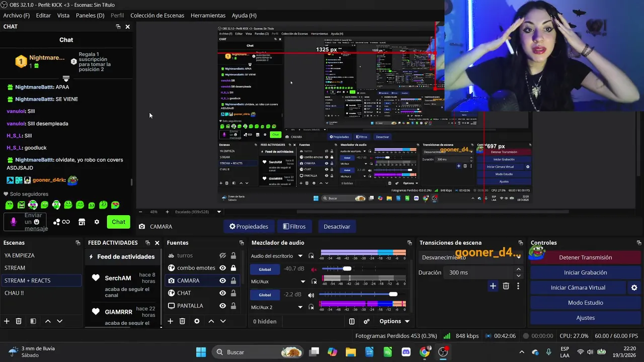Mute the Mic/Aux channel speaker
Viewport: 644px width, 362px height.
pos(311,295)
